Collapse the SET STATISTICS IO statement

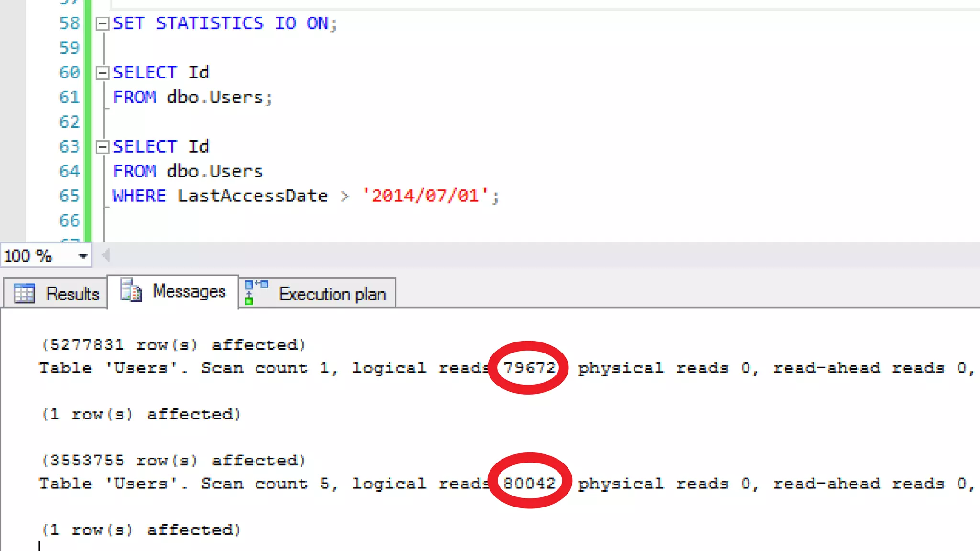point(102,23)
